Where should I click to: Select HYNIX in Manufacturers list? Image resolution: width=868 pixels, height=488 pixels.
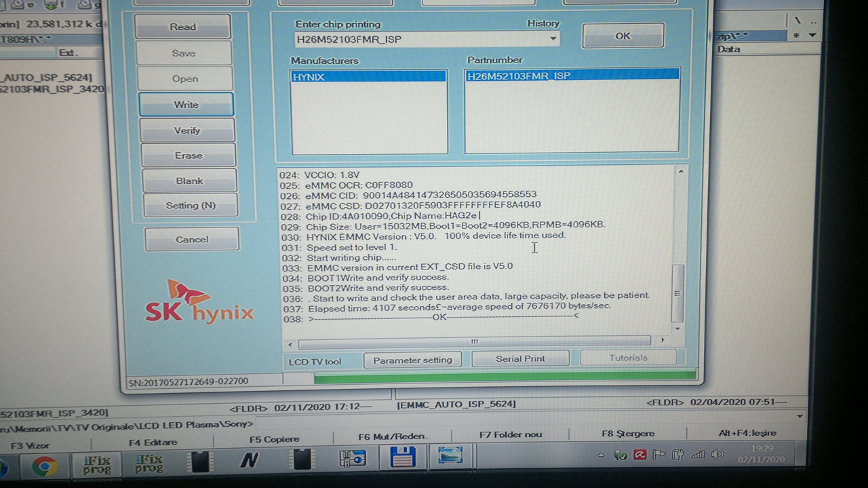tap(369, 77)
